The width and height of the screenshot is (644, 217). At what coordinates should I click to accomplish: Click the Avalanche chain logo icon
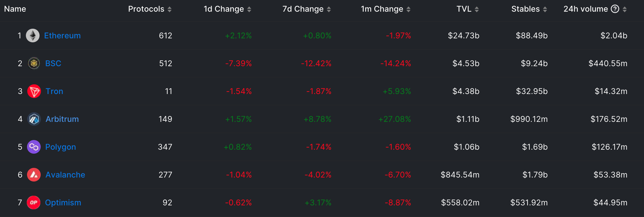pyautogui.click(x=34, y=175)
